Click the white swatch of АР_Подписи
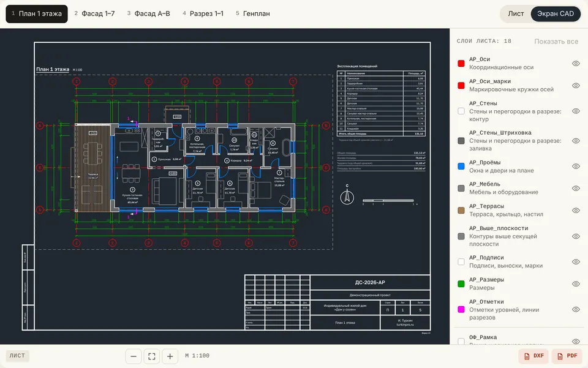The width and height of the screenshot is (588, 368). point(461,262)
